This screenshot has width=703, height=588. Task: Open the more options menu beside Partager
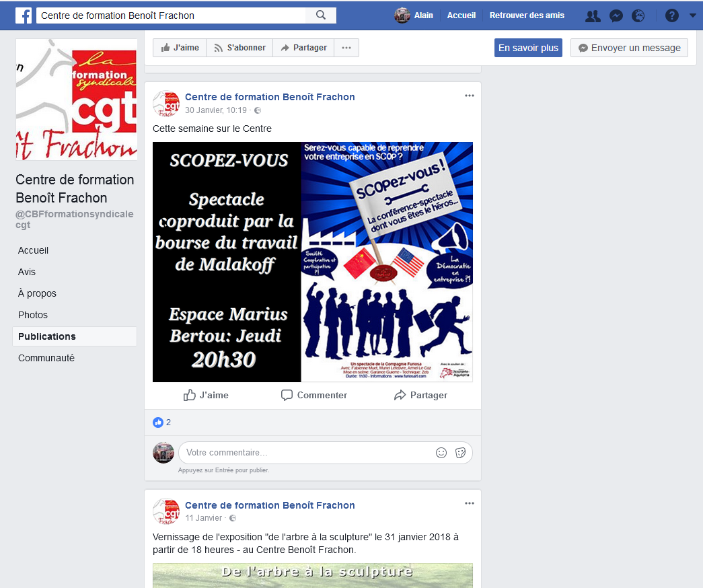[x=346, y=48]
